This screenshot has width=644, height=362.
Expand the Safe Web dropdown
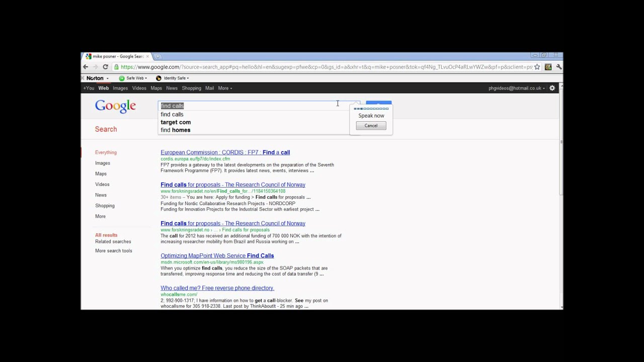click(133, 78)
